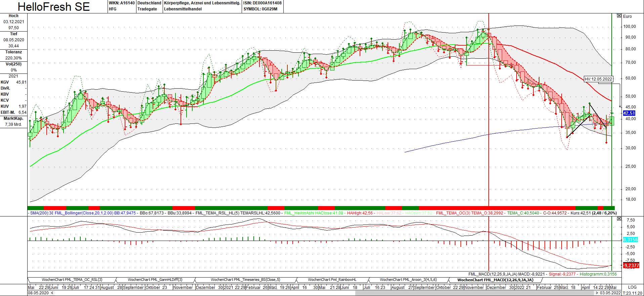Select the WochenChart Fml_RainbowHL tab
644x296 pixels.
(332, 280)
